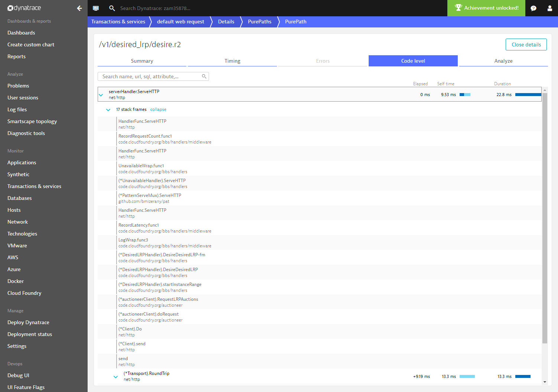Open Transactions & services in sidebar
The width and height of the screenshot is (558, 392).
[34, 186]
